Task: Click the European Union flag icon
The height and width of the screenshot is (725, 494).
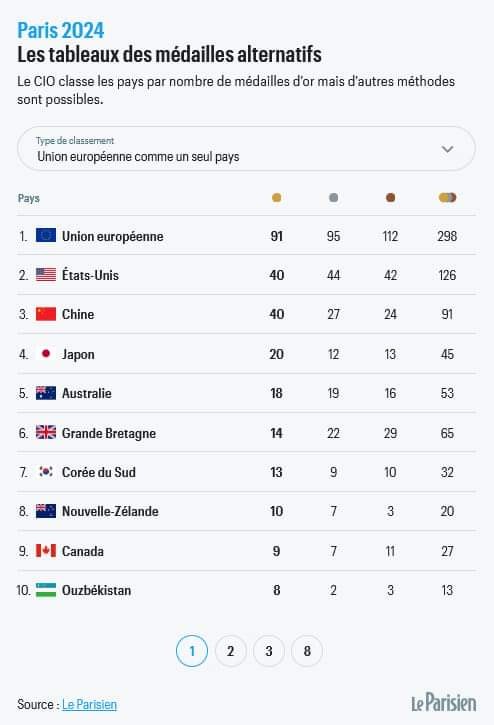Action: [46, 235]
